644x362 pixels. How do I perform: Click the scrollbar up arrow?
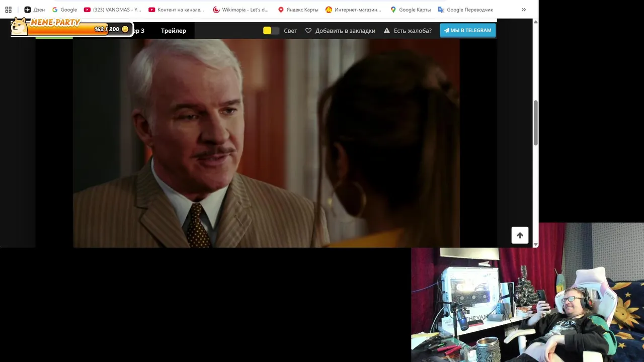point(535,22)
